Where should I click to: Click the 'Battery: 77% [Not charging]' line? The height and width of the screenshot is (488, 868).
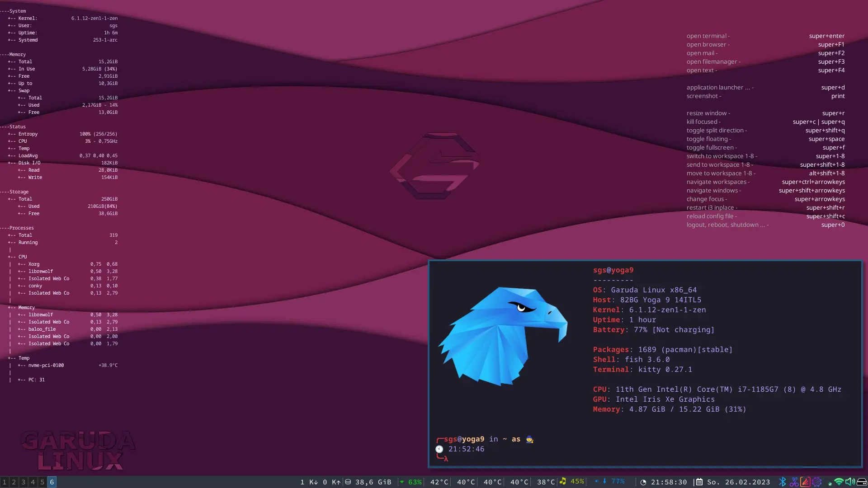coord(654,330)
